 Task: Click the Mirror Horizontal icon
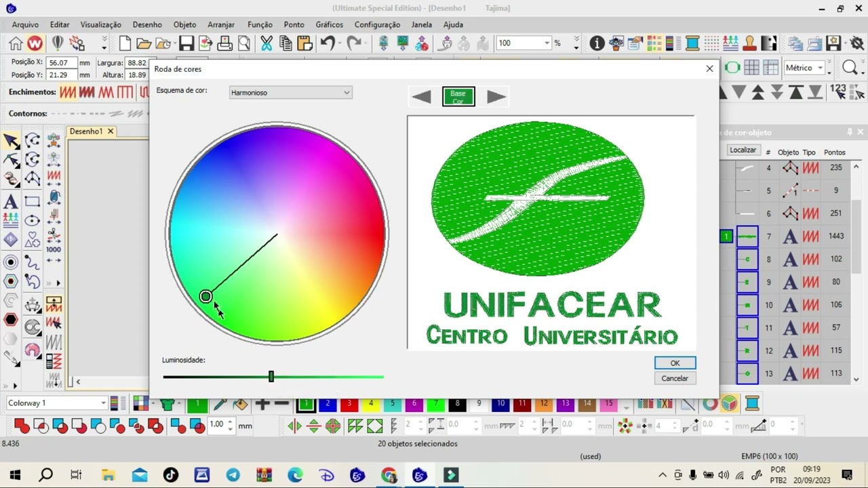click(x=294, y=426)
